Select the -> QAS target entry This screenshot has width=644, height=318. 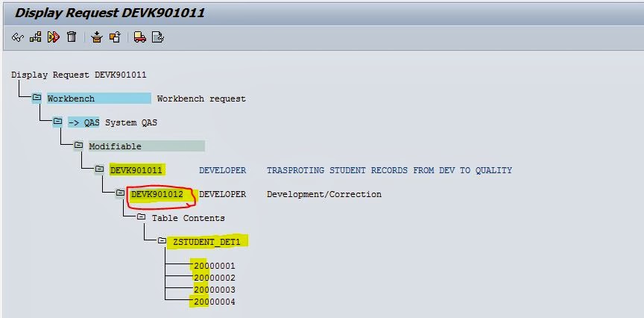83,122
